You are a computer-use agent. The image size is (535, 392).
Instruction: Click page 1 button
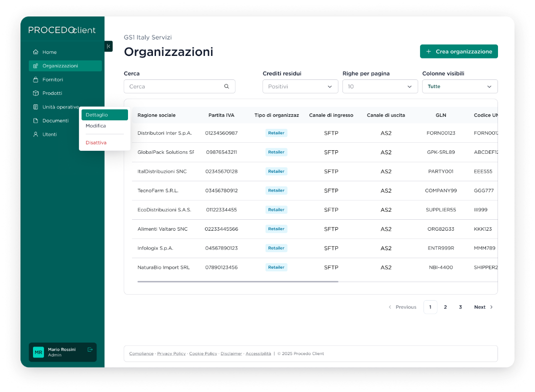[430, 307]
